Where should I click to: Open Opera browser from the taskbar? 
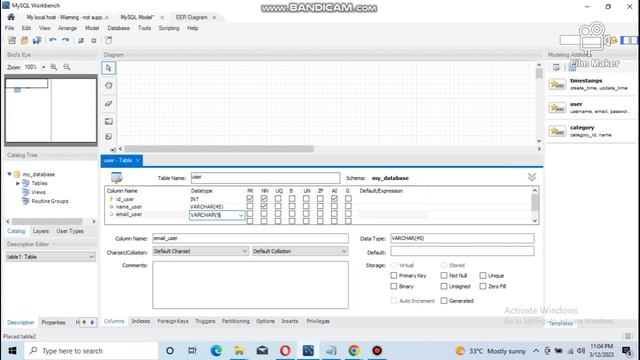(x=285, y=351)
